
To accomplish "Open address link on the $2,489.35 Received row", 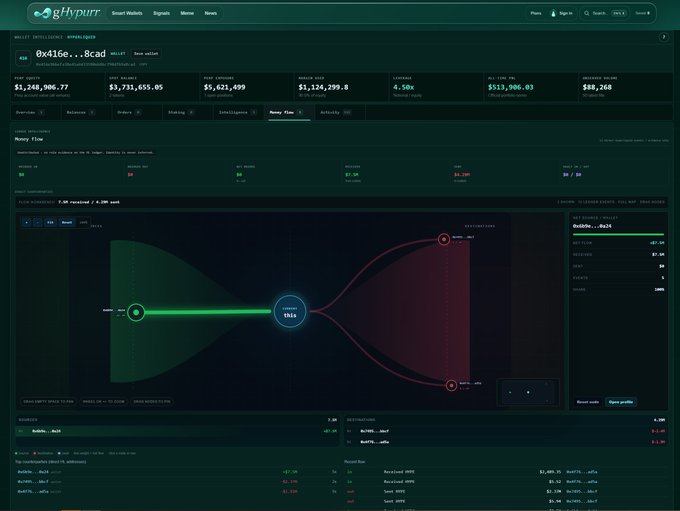I will [582, 472].
